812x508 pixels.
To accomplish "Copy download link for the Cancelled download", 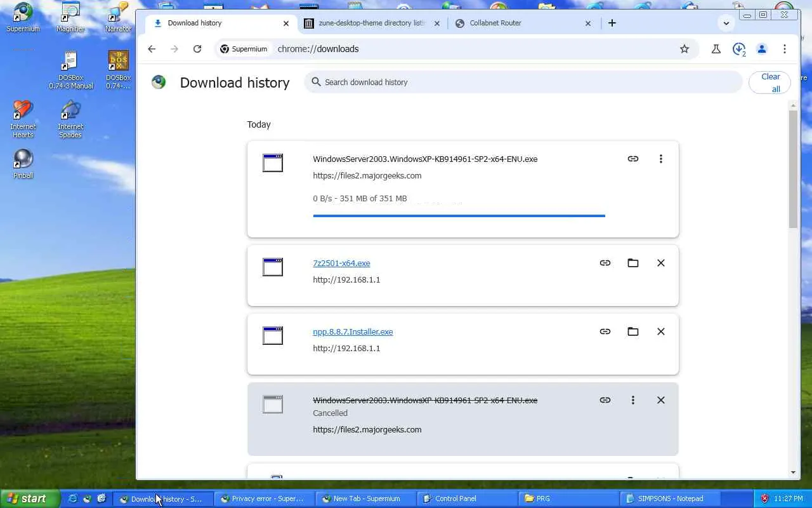I will (605, 400).
